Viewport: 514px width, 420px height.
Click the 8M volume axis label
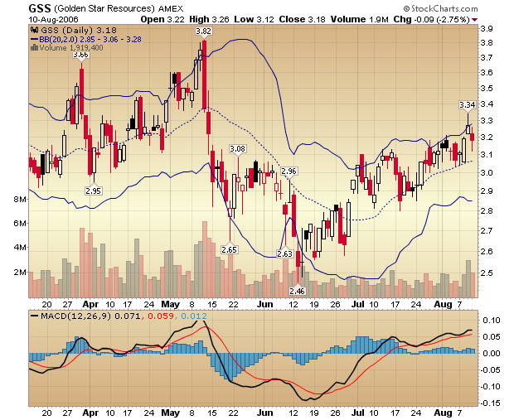point(20,199)
